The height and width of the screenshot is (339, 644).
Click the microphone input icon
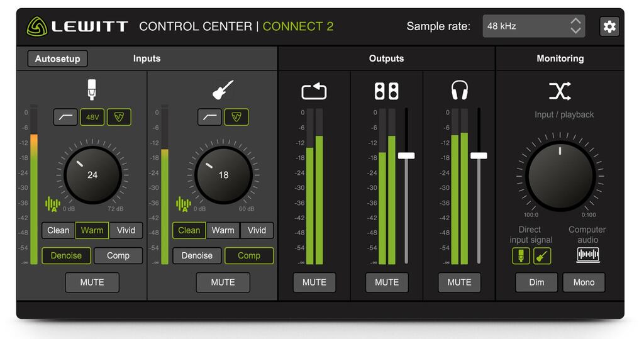click(92, 89)
